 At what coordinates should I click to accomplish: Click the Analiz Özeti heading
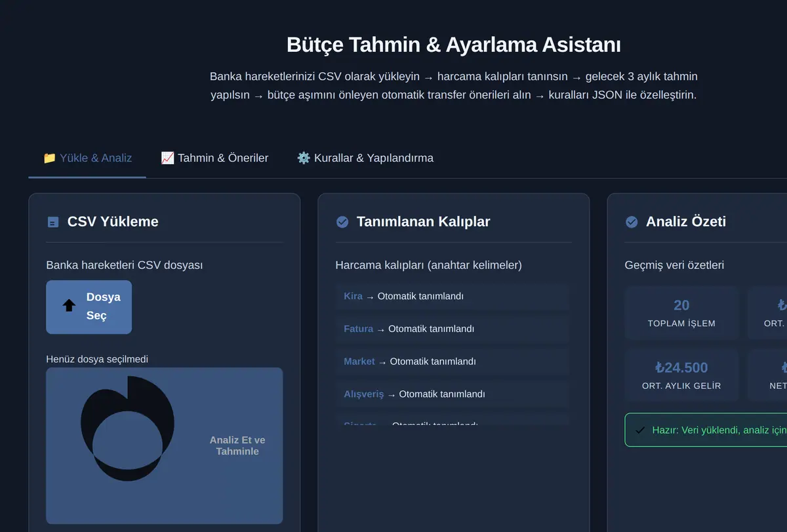[x=685, y=222]
